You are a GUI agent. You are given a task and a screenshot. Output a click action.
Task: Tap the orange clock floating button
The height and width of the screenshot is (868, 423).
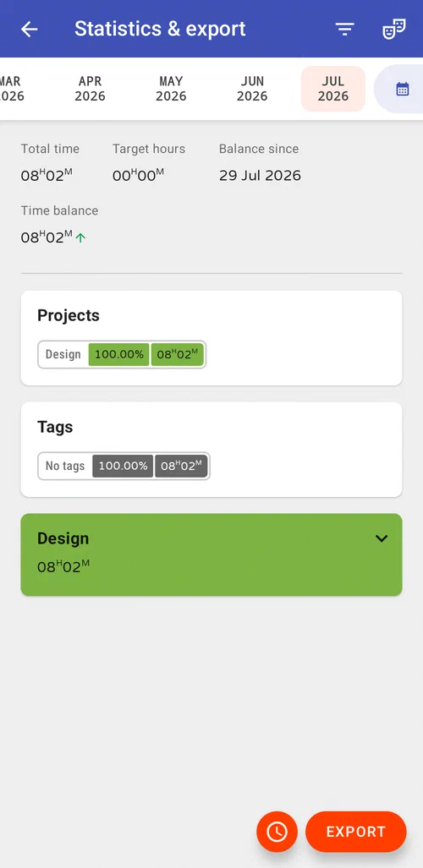click(277, 832)
